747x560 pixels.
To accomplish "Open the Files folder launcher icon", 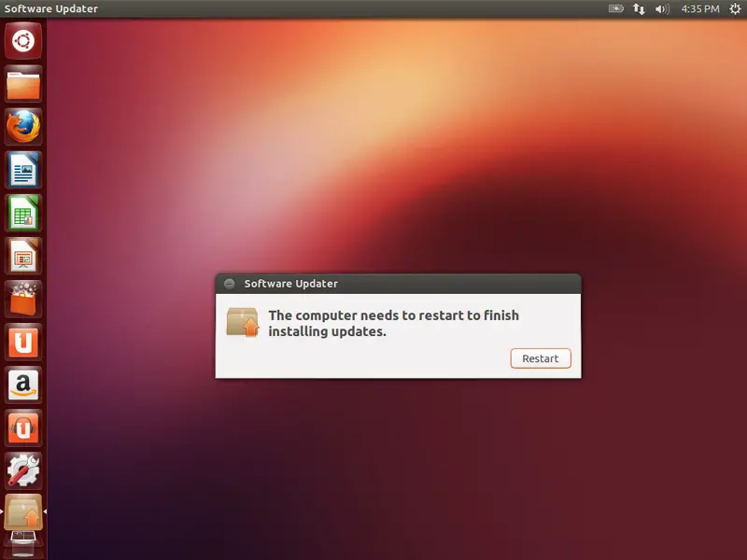I will pyautogui.click(x=22, y=84).
